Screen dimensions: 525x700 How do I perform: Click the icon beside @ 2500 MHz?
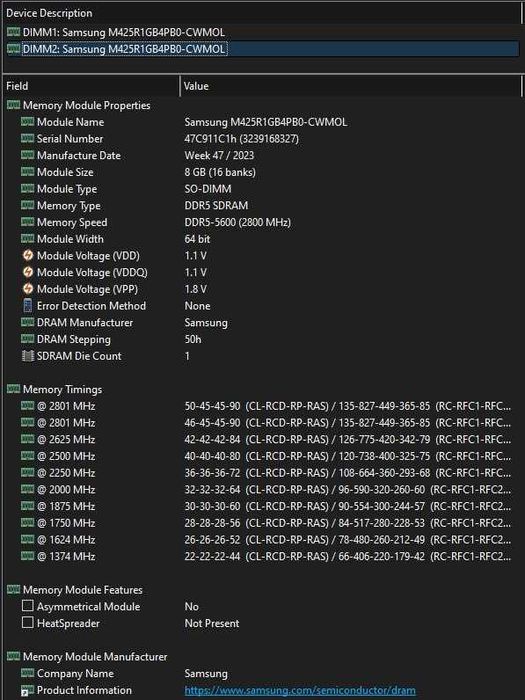[27, 456]
